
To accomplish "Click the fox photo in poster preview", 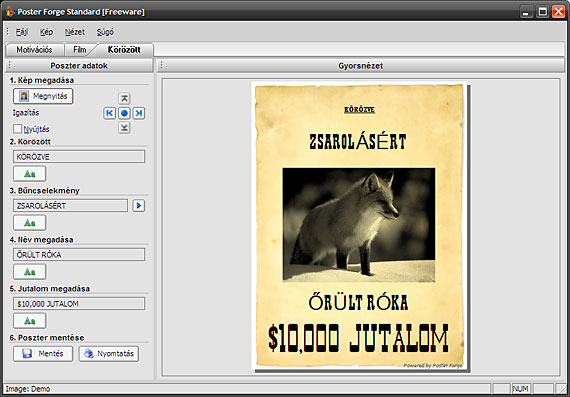I will coord(358,225).
